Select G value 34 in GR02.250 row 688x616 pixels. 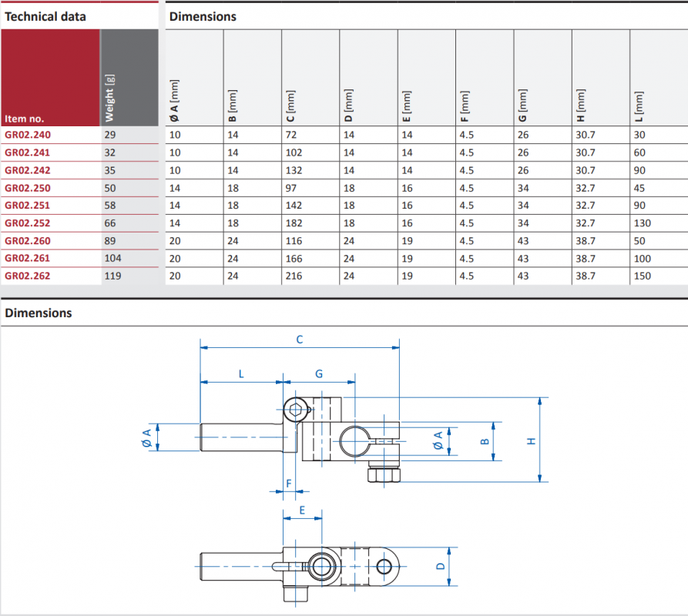523,188
